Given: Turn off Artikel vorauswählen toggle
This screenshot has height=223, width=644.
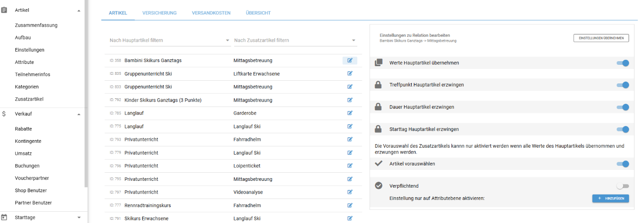Looking at the screenshot, I should click(x=623, y=164).
